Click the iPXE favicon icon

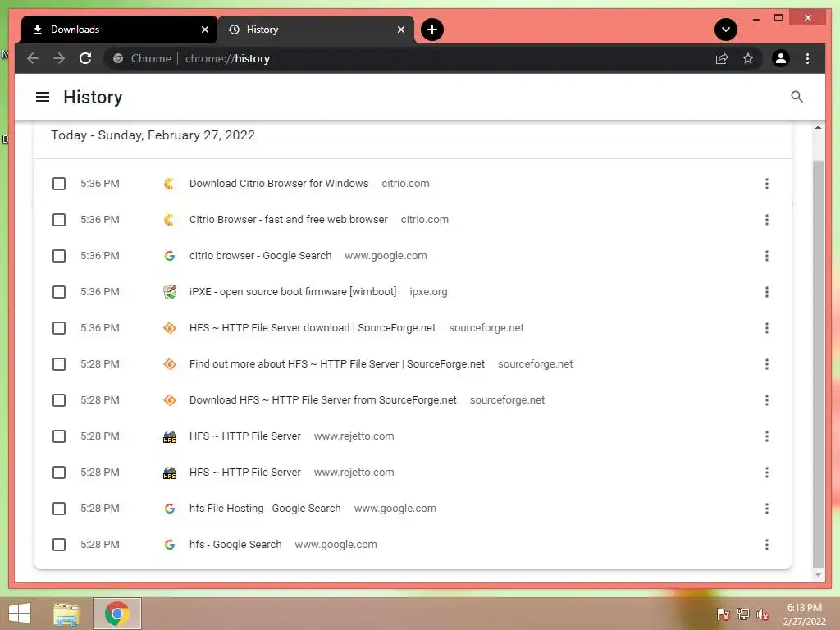169,292
